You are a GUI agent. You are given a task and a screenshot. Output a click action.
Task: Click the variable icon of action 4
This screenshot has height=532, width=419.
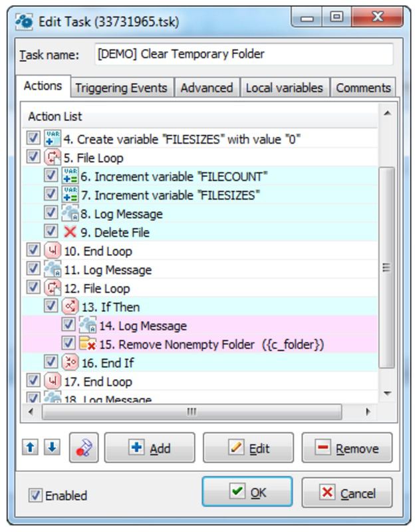(x=53, y=139)
